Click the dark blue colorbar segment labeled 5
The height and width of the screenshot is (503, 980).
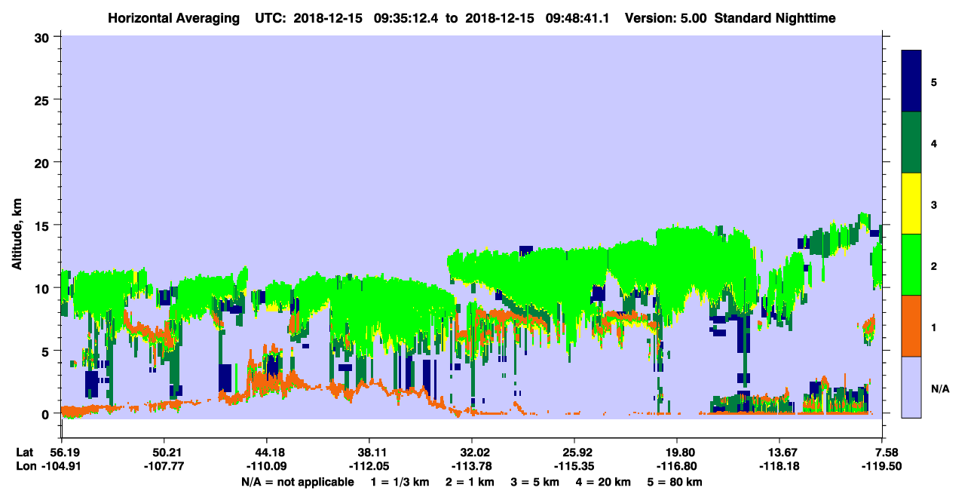coord(911,81)
